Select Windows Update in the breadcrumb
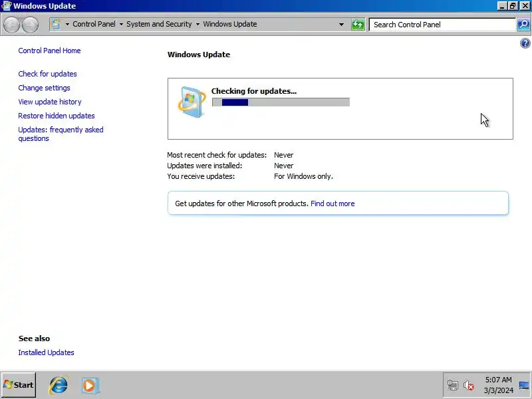532x399 pixels. coord(230,24)
